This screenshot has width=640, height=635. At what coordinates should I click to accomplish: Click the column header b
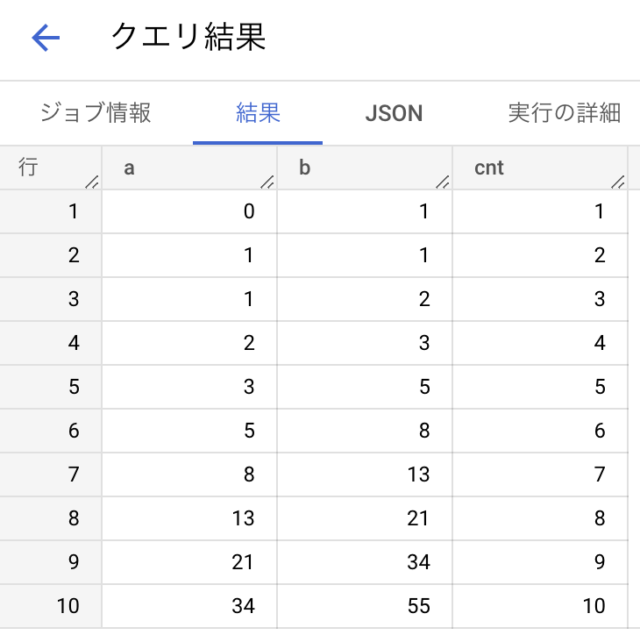pos(365,168)
